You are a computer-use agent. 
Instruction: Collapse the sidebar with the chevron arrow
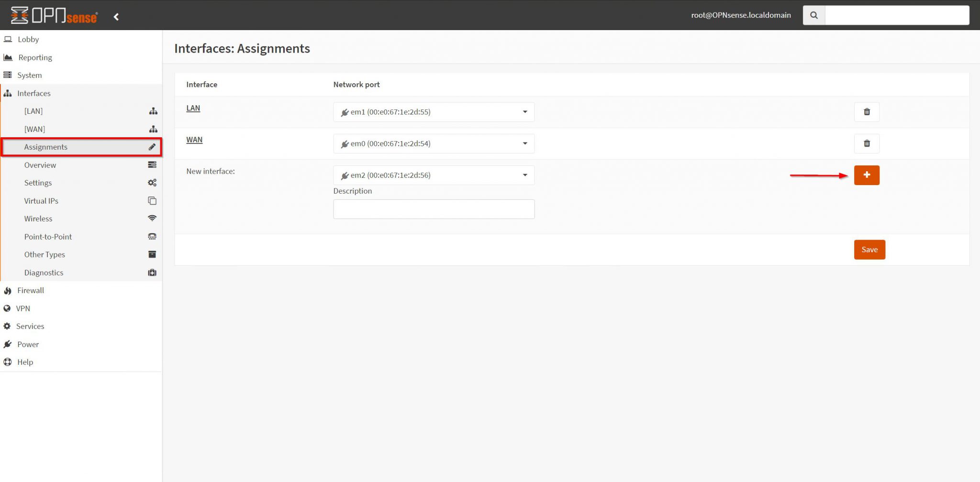[x=116, y=17]
